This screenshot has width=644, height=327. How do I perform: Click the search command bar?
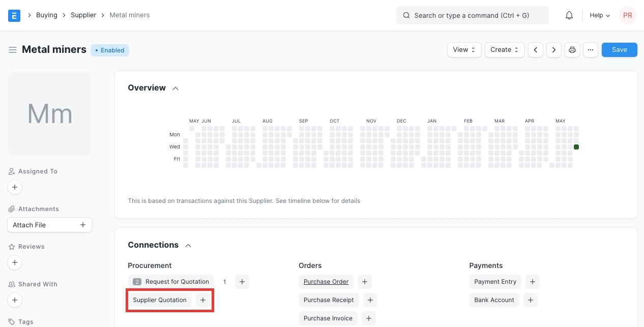click(472, 15)
